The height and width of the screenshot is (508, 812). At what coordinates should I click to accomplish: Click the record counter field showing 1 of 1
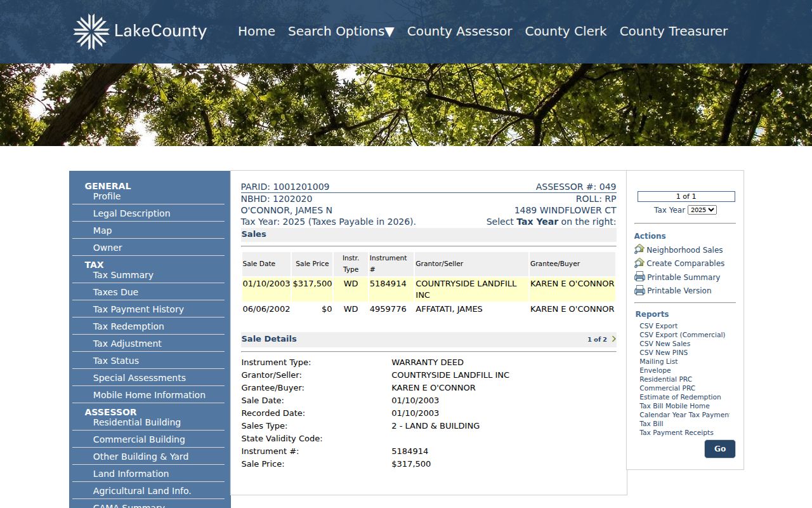tap(686, 197)
